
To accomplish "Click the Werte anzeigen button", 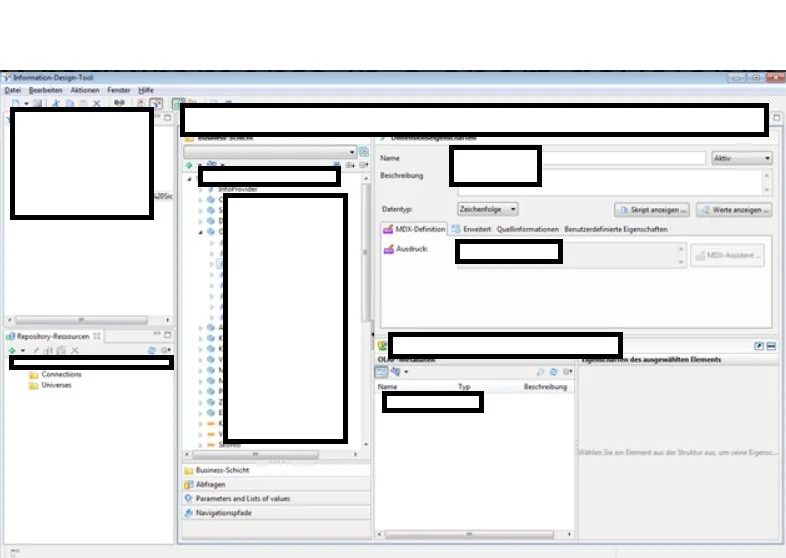I will click(734, 210).
